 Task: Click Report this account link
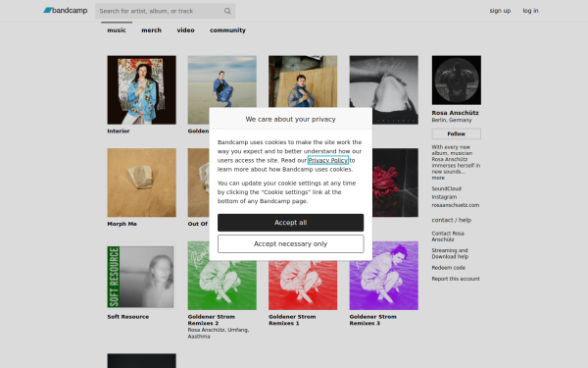tap(456, 279)
